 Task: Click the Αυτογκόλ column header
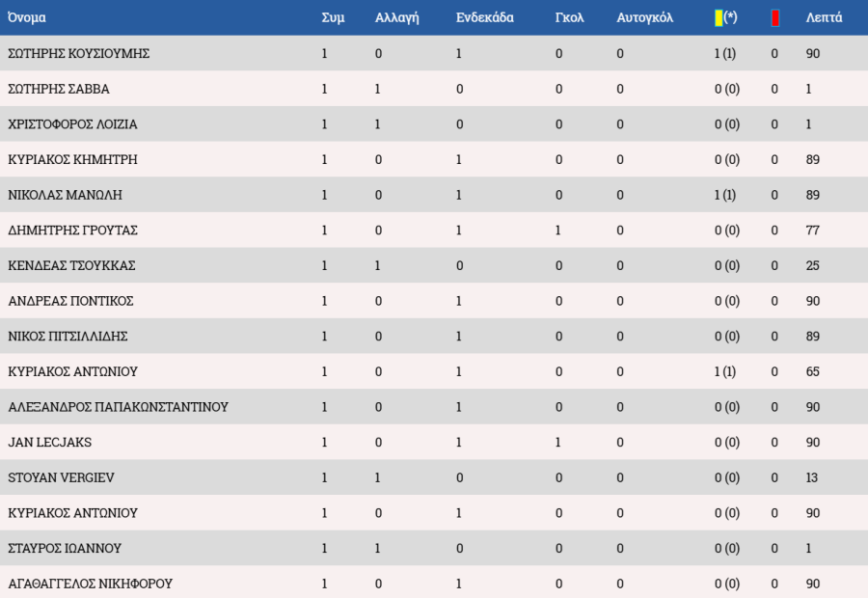point(644,17)
